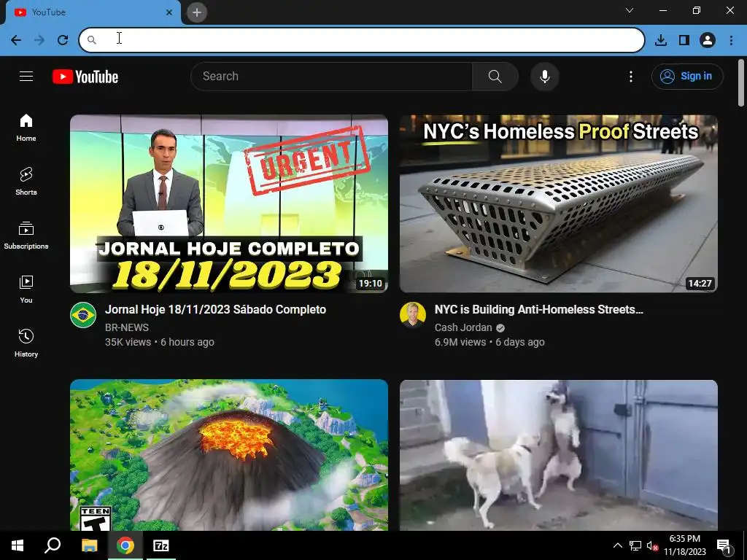Open the Jornal Hoje Completo thumbnail

229,203
